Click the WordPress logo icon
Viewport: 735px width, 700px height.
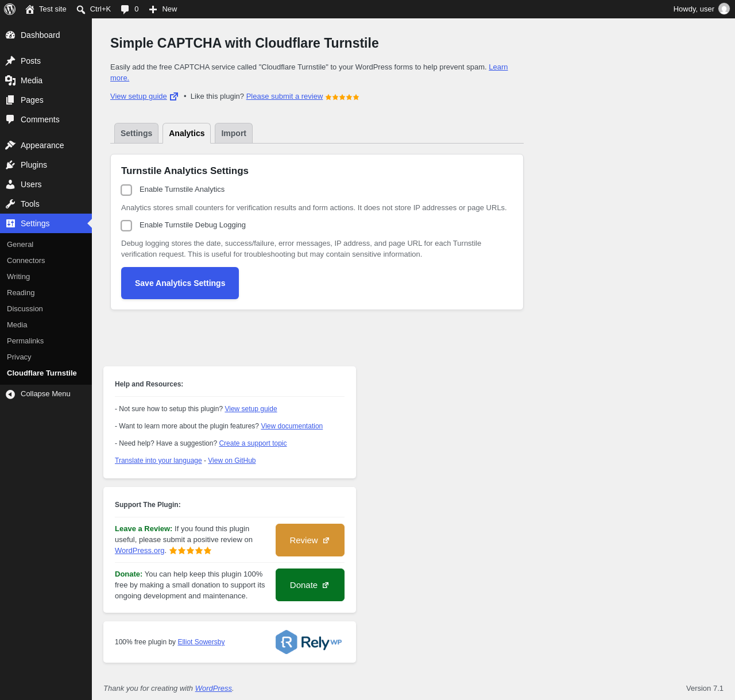tap(10, 9)
